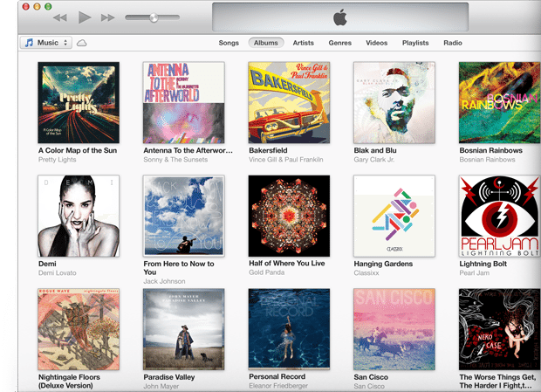Open Antenna To the Afterworld album cover
Viewport: 541px width, 392px height.
click(184, 102)
